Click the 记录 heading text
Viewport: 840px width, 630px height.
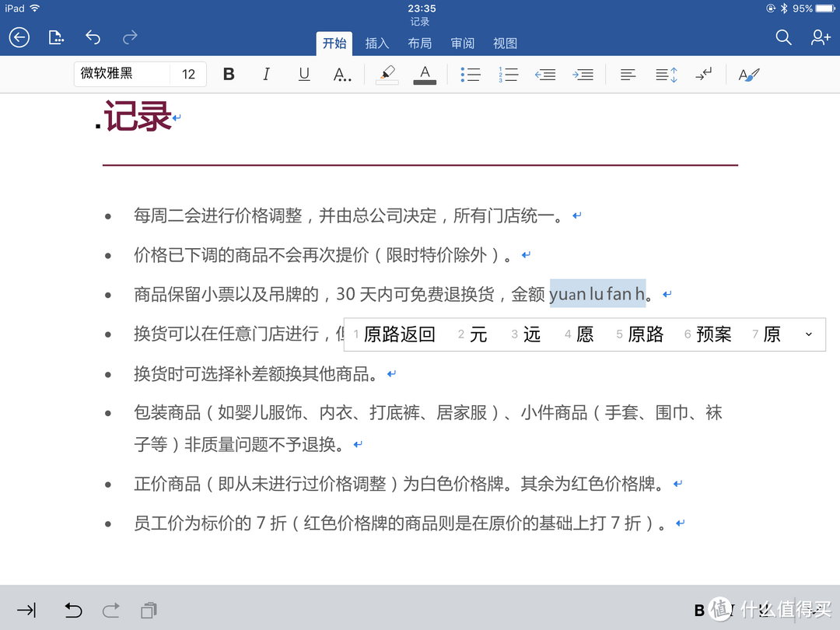(x=138, y=116)
